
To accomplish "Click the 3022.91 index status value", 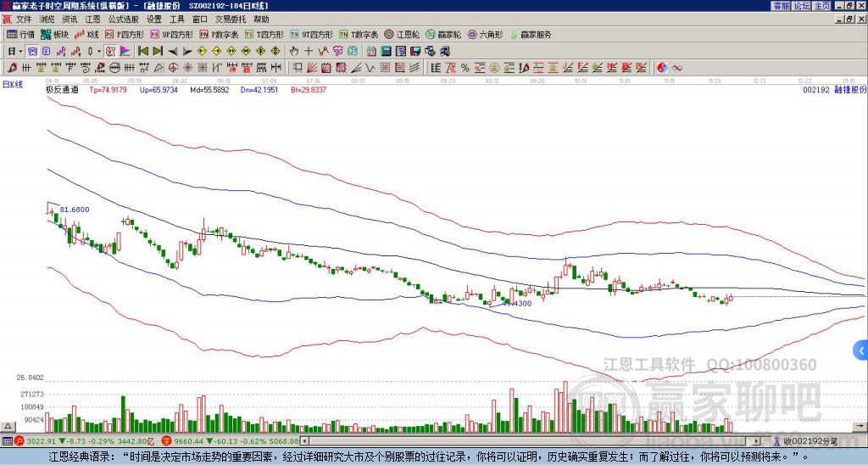I will tap(41, 441).
